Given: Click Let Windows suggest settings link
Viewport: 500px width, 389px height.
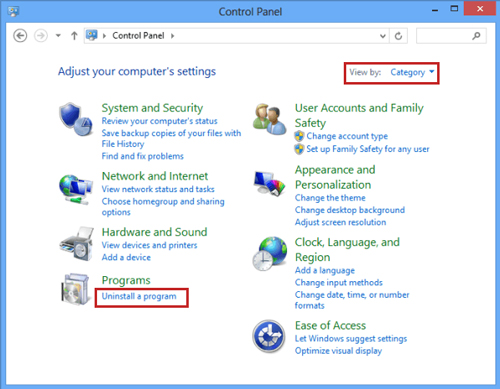Looking at the screenshot, I should [x=351, y=339].
